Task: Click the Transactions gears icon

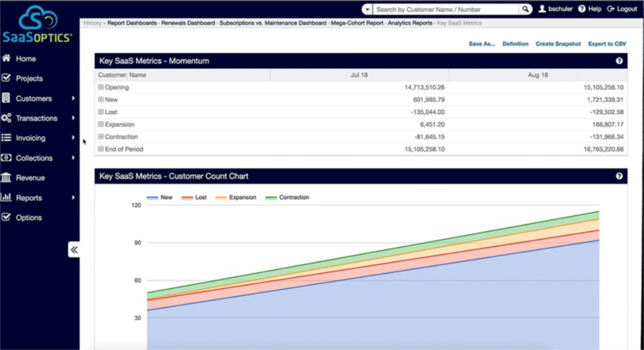Action: tap(6, 118)
